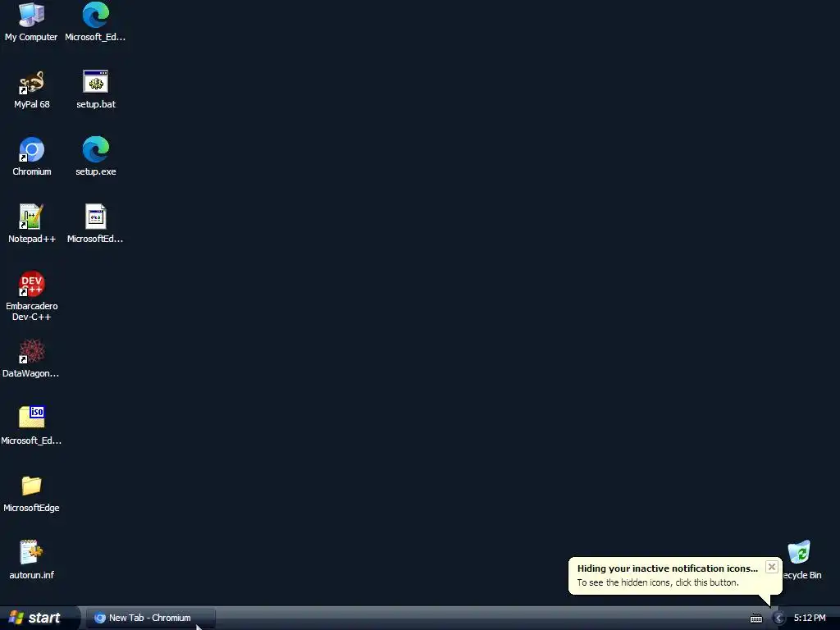Click the keyboard tray icon
This screenshot has width=840, height=630.
click(x=756, y=619)
